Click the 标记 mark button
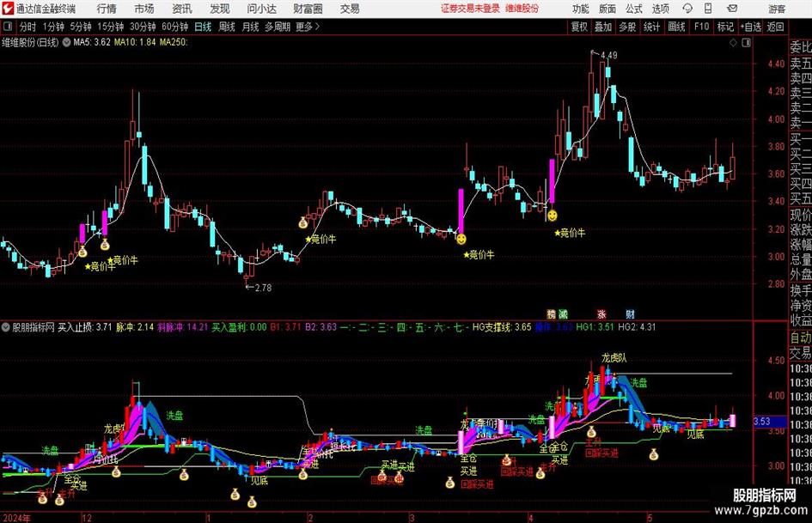 pyautogui.click(x=725, y=27)
